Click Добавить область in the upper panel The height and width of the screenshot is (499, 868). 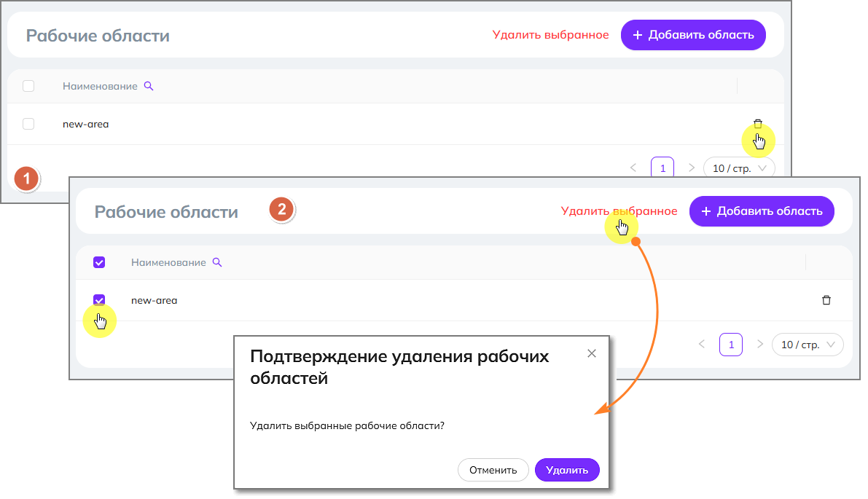(693, 35)
